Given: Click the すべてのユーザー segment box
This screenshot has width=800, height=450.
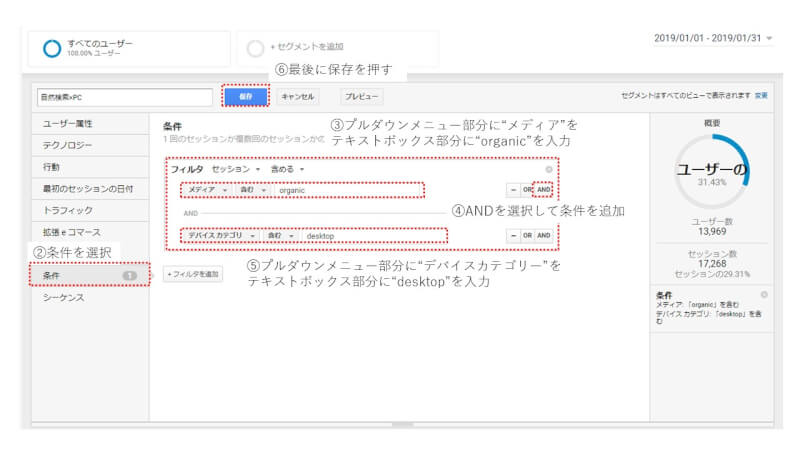Looking at the screenshot, I should click(129, 48).
